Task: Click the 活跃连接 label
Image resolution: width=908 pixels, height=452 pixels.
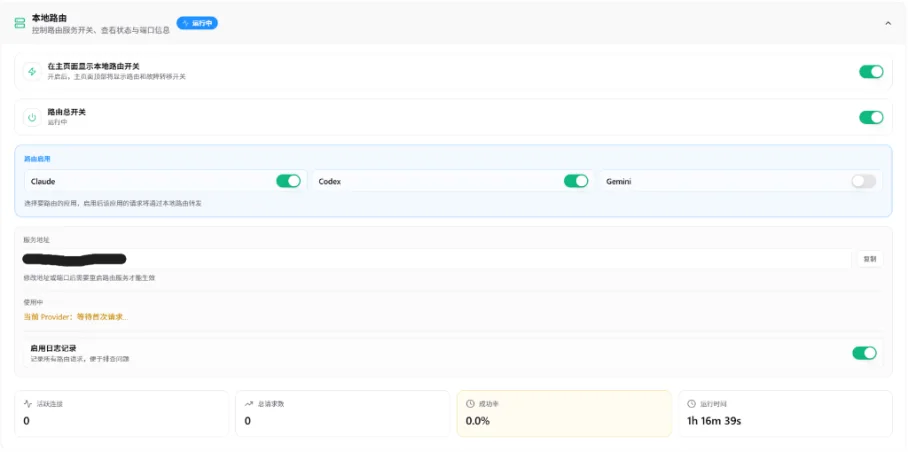Action: tap(49, 404)
